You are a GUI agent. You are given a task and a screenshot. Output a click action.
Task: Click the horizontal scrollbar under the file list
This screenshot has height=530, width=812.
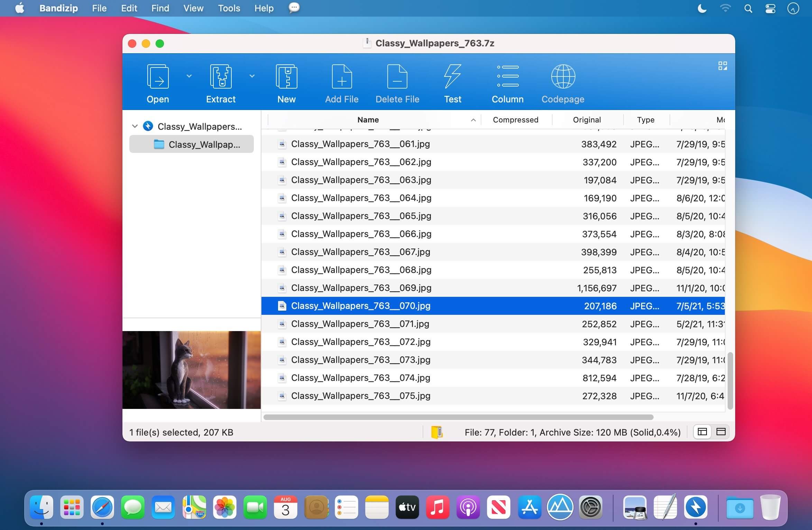(x=458, y=417)
